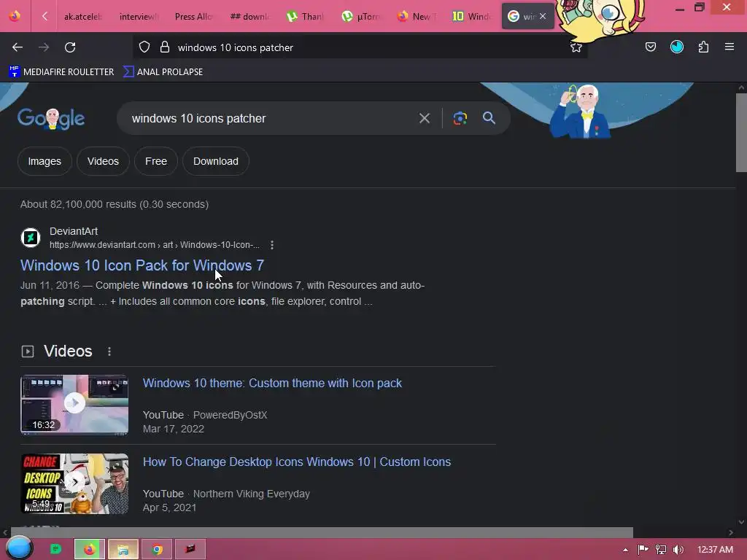Submit search with the magnifying glass icon
Image resolution: width=747 pixels, height=560 pixels.
coord(489,118)
